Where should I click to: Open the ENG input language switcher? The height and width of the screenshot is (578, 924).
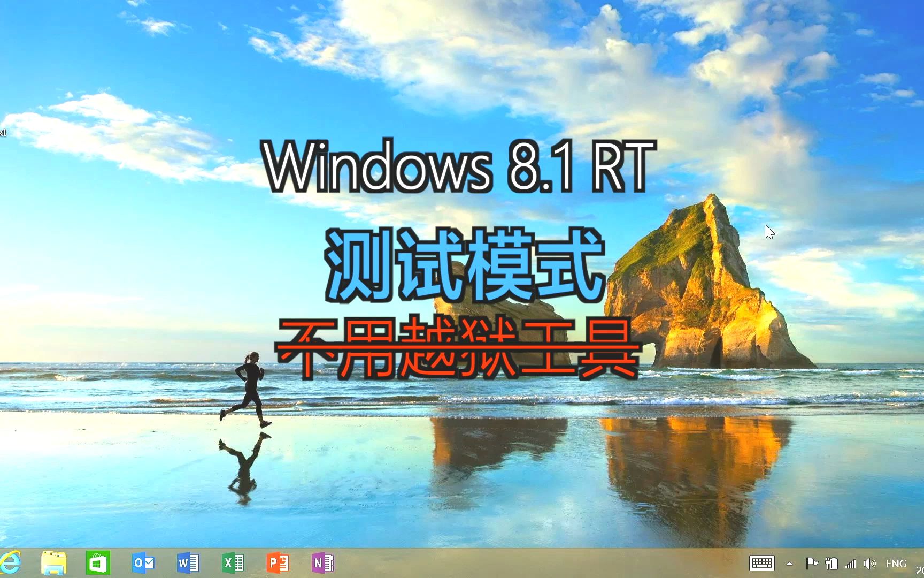896,564
